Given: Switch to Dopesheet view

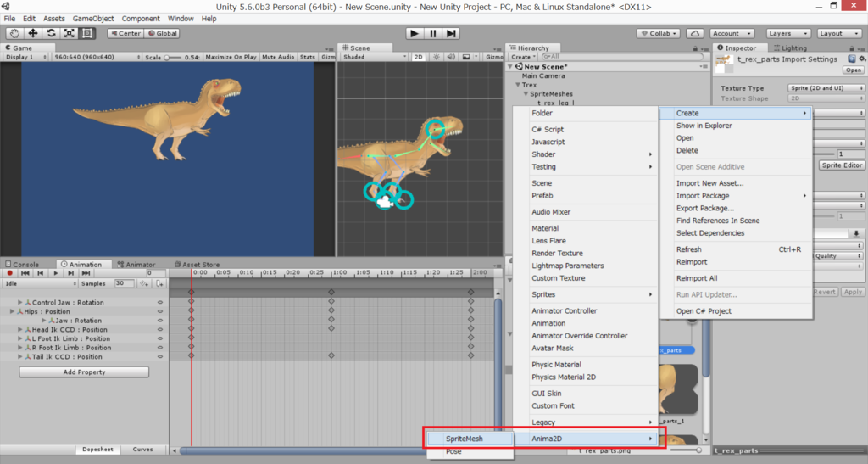Looking at the screenshot, I should tap(98, 450).
